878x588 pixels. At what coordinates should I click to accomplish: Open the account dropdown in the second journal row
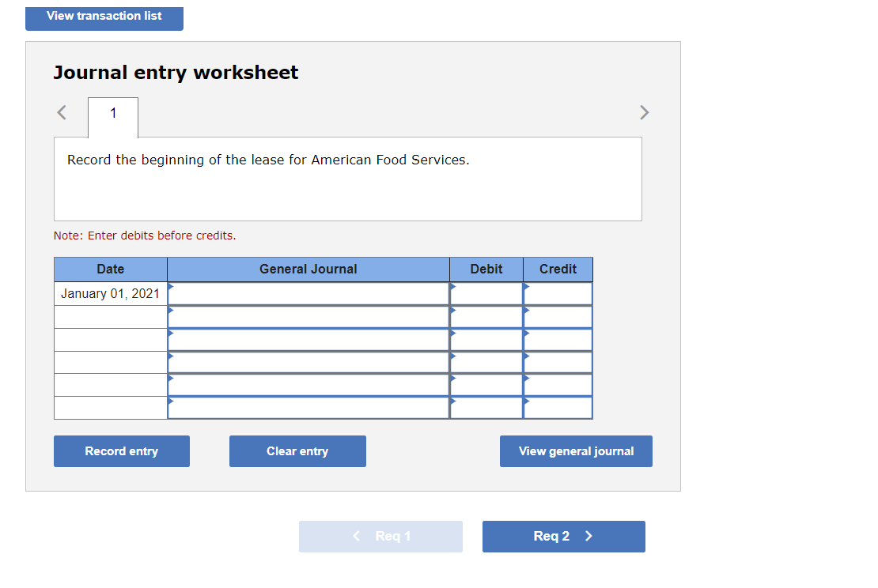[308, 316]
